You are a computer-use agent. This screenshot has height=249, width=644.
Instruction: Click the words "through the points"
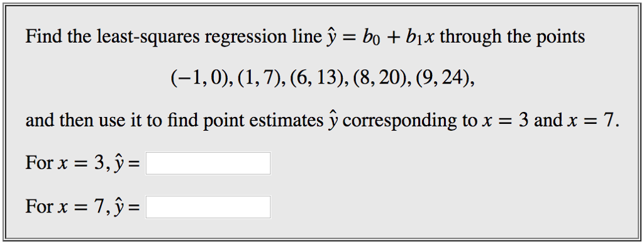click(513, 38)
